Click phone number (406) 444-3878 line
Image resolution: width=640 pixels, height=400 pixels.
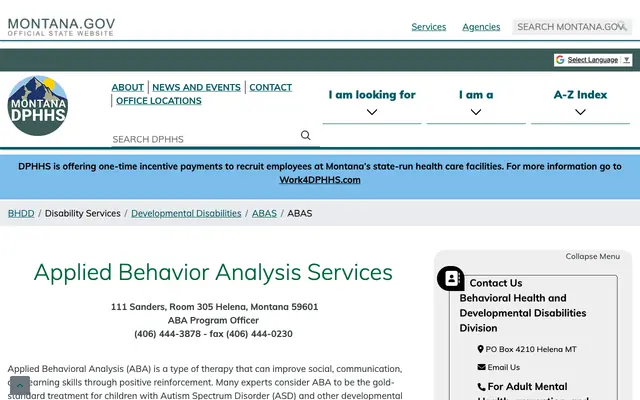pyautogui.click(x=213, y=334)
